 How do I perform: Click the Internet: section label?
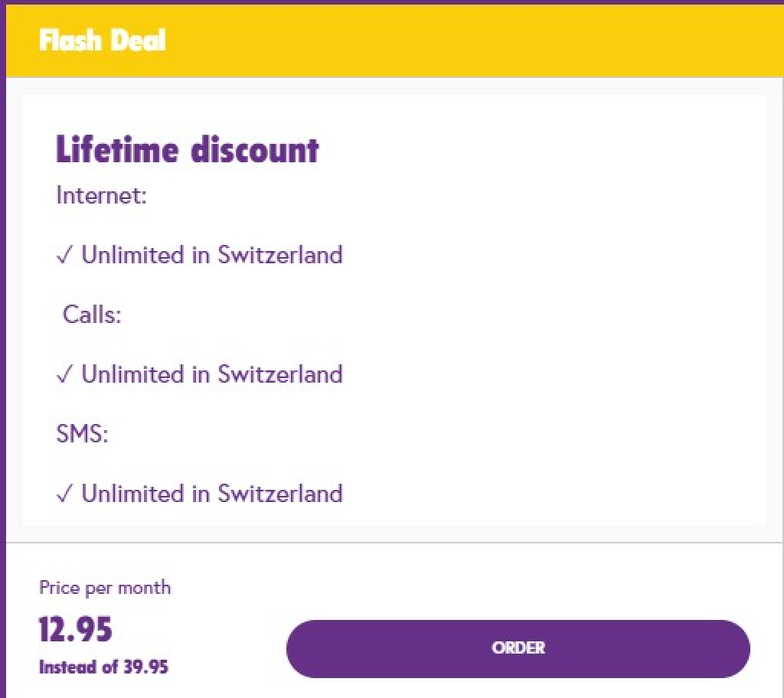[101, 196]
